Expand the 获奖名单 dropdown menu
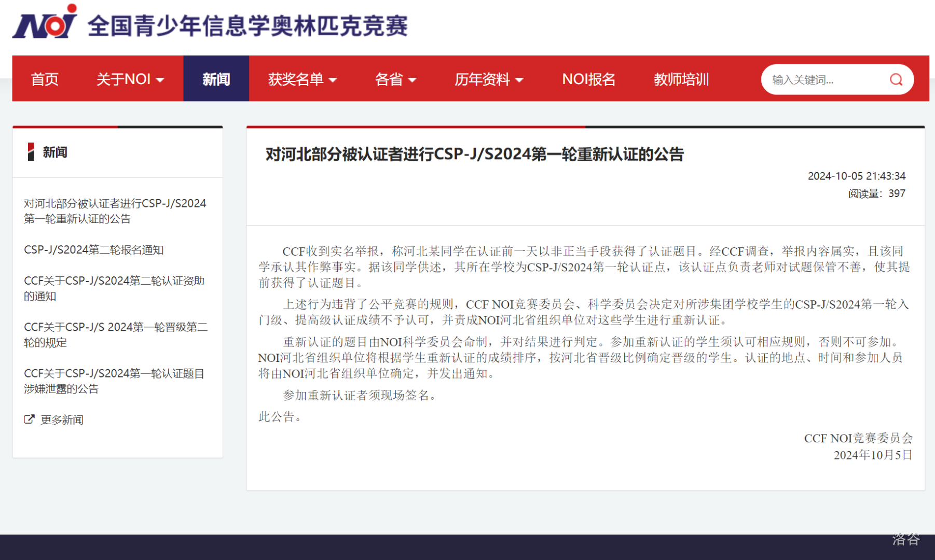This screenshot has height=560, width=935. point(302,79)
